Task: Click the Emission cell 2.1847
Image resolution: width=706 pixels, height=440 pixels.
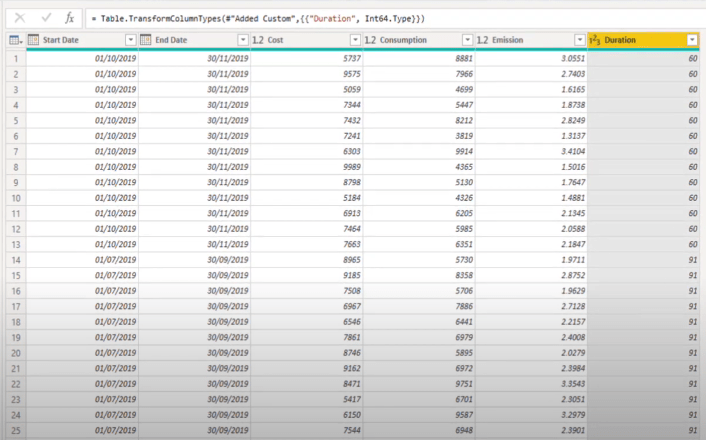Action: [531, 245]
